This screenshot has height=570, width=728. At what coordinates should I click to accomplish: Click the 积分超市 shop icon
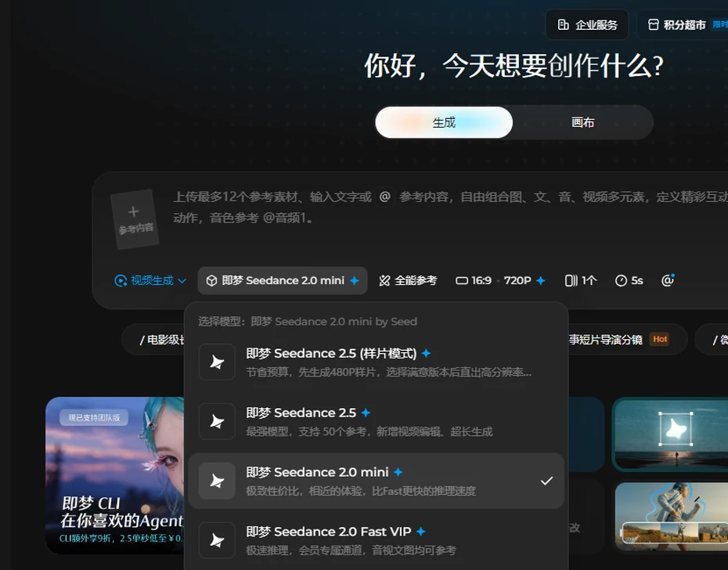click(654, 24)
